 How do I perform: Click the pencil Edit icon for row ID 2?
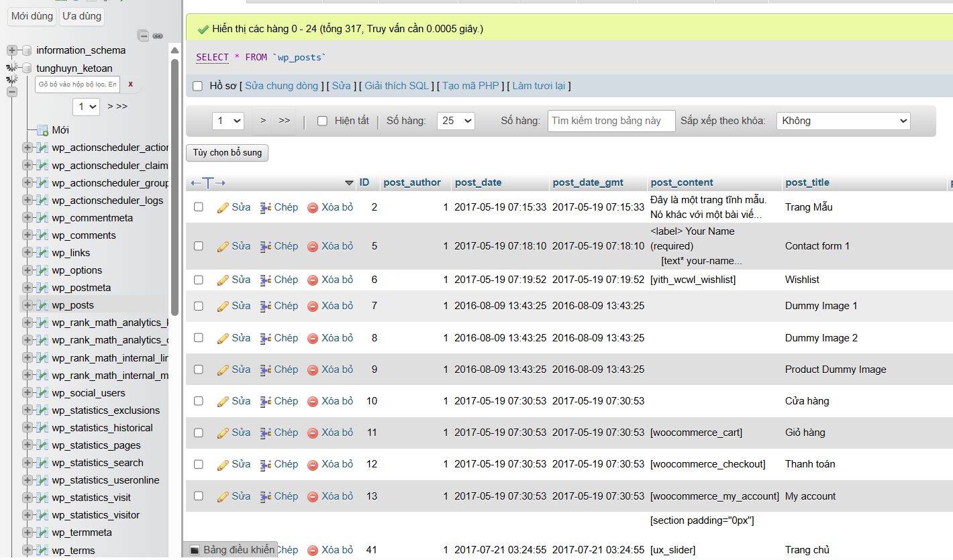click(x=223, y=208)
